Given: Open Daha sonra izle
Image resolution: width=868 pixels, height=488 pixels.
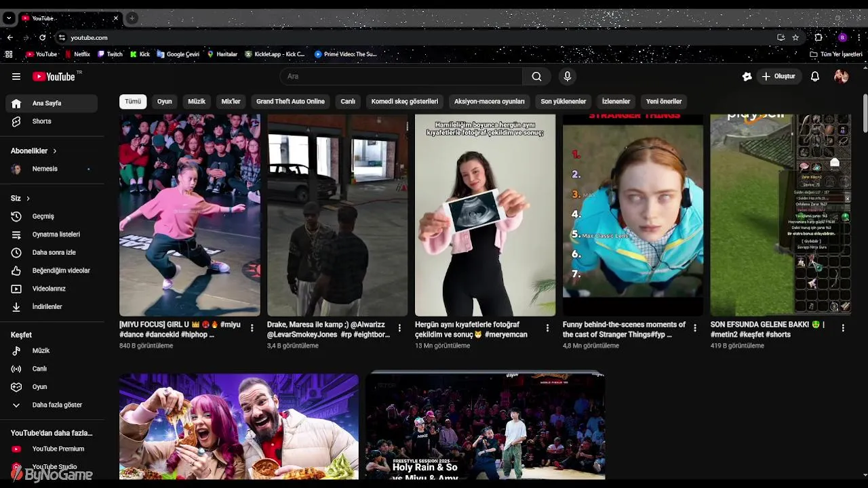Looking at the screenshot, I should (x=52, y=252).
